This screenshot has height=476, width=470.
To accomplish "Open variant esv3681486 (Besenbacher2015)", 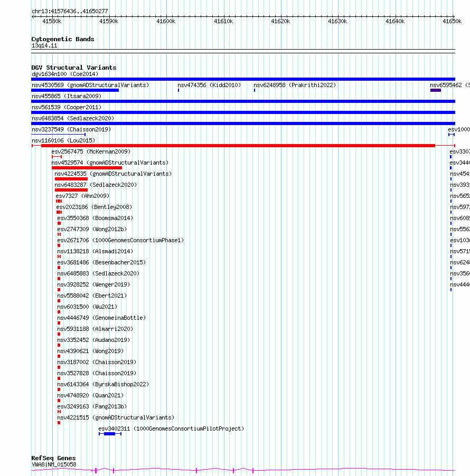I will click(x=102, y=262).
